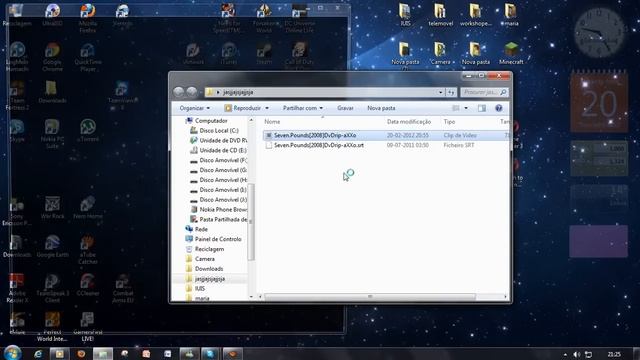Select Disco Amovível (F:) in the tree
Screen dimensions: 640x360
tap(219, 160)
